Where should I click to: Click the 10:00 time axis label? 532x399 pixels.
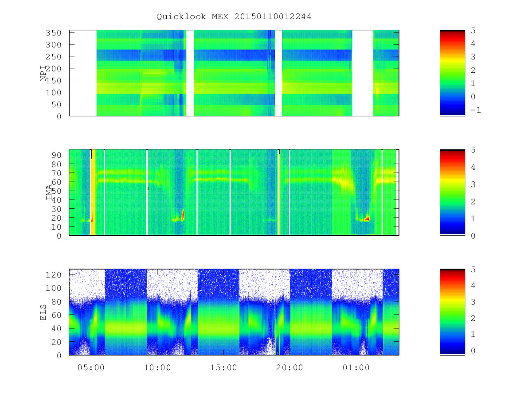pos(157,368)
